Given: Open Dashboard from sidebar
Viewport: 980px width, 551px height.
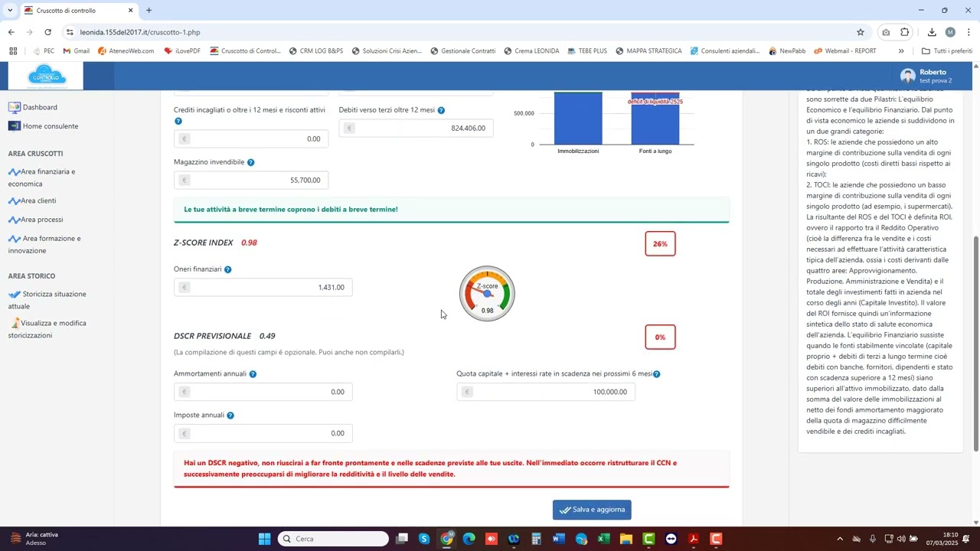Looking at the screenshot, I should pos(39,107).
